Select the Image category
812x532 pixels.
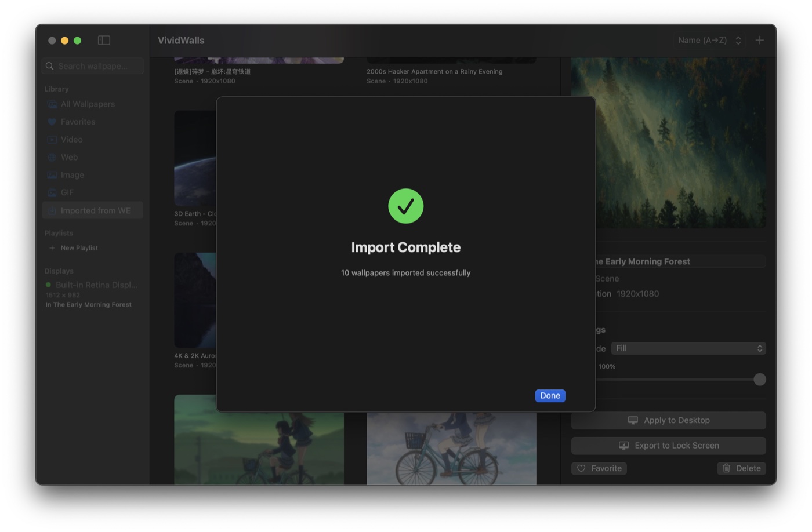(92, 175)
